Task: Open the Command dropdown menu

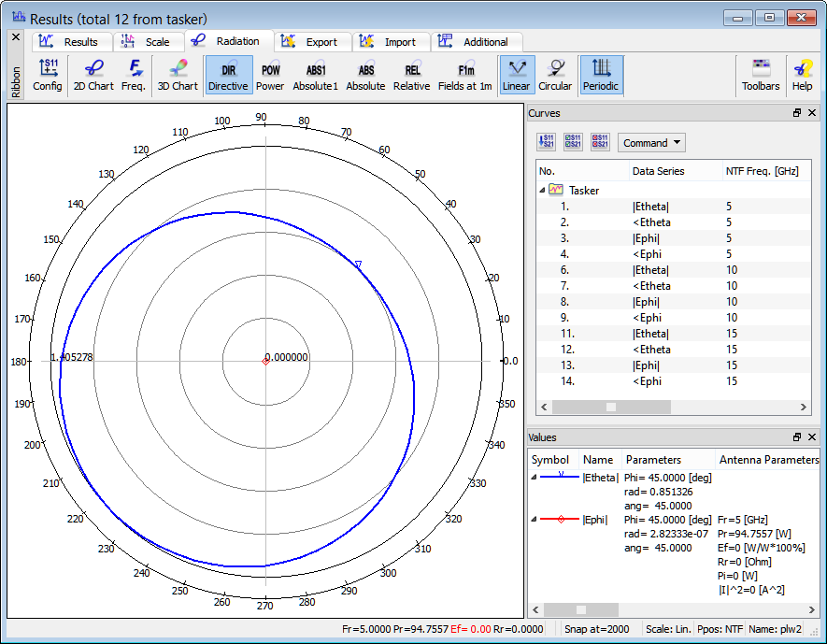Action: tap(651, 143)
